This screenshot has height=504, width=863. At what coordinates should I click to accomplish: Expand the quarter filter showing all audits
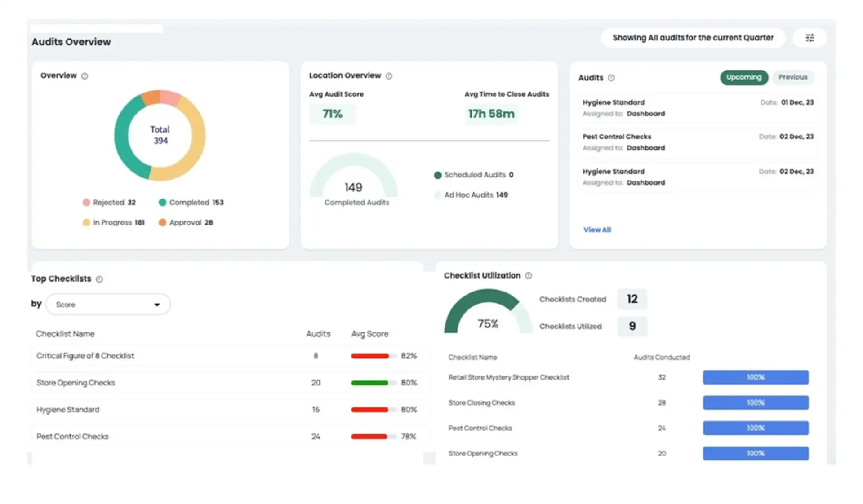[693, 38]
